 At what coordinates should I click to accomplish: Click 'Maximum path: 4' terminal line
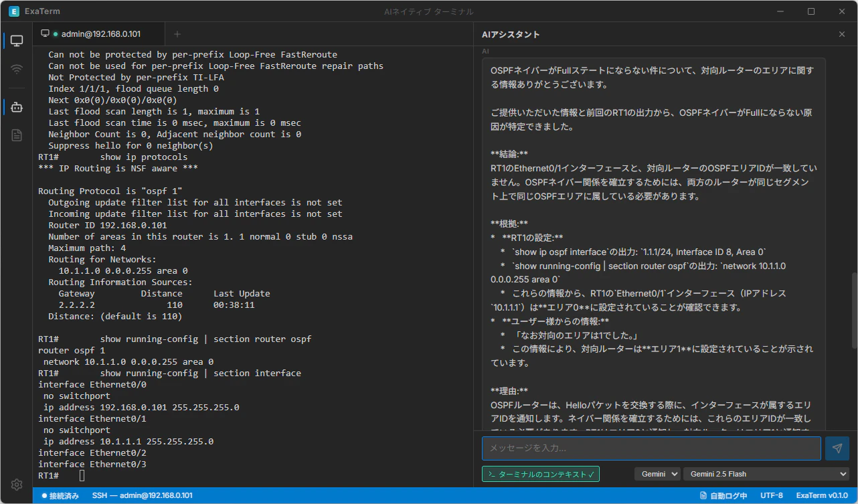pyautogui.click(x=87, y=248)
